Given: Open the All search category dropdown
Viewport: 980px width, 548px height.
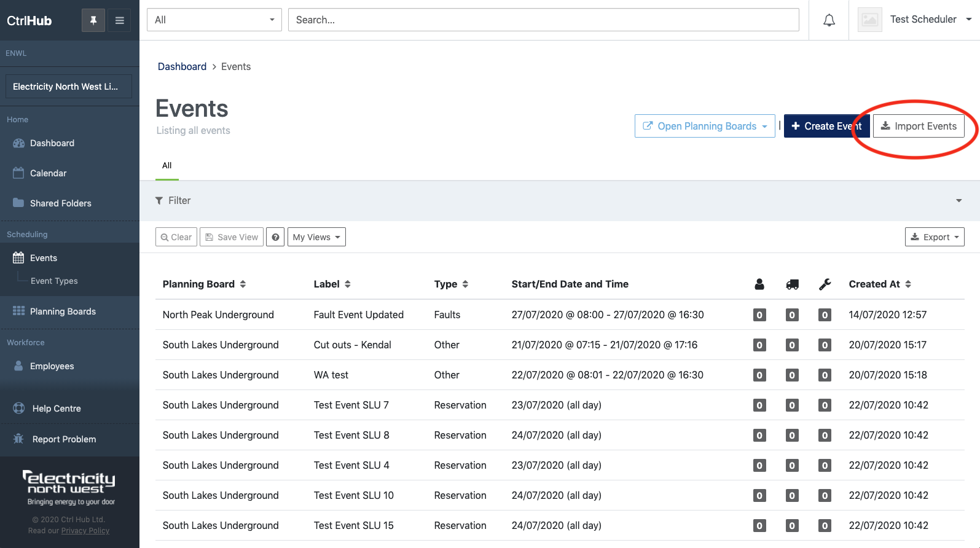Looking at the screenshot, I should coord(214,20).
